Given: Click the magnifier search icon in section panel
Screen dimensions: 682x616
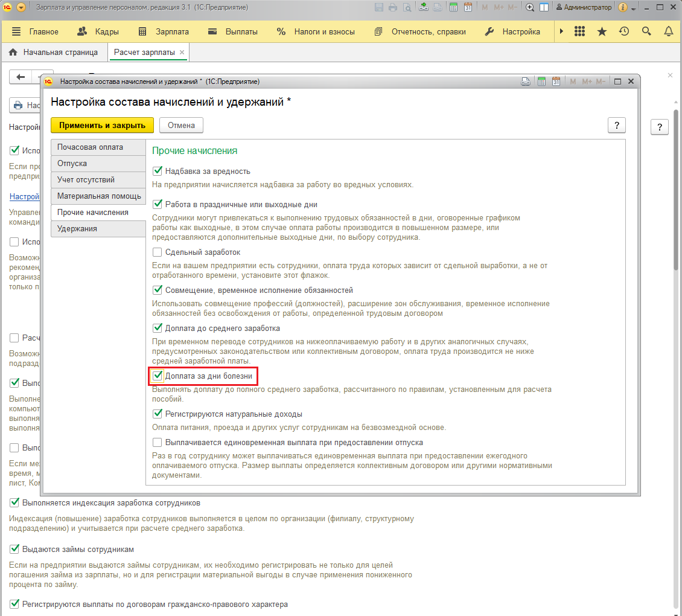Looking at the screenshot, I should (646, 31).
